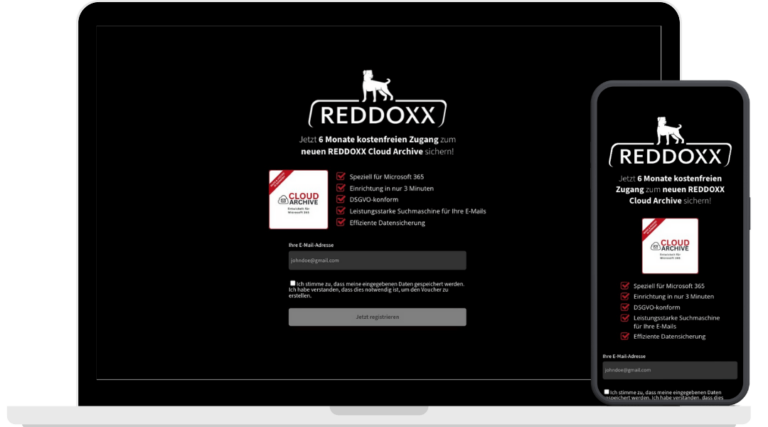Click the laptop checkmark beside Einrichtung in nur 3 Minuten
This screenshot has height=427, width=768.
click(x=340, y=188)
